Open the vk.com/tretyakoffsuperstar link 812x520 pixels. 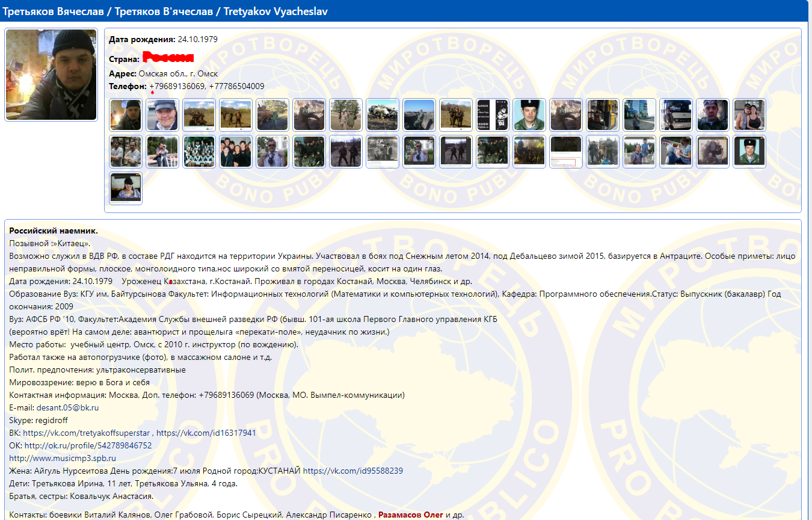click(x=87, y=433)
